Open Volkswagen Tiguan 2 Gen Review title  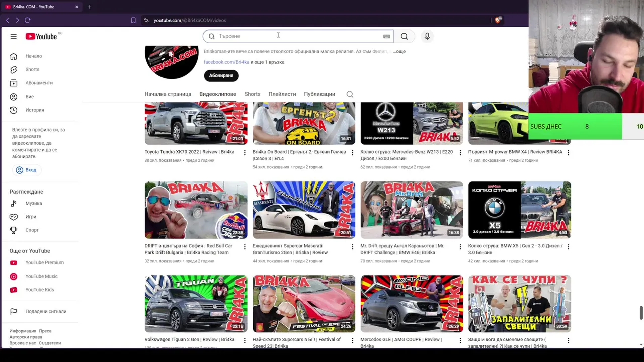point(190,340)
